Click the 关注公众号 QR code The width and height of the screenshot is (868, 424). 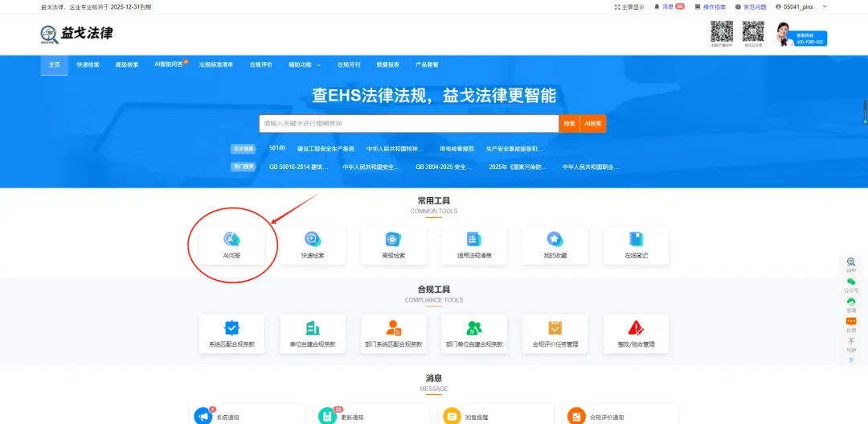[x=753, y=31]
